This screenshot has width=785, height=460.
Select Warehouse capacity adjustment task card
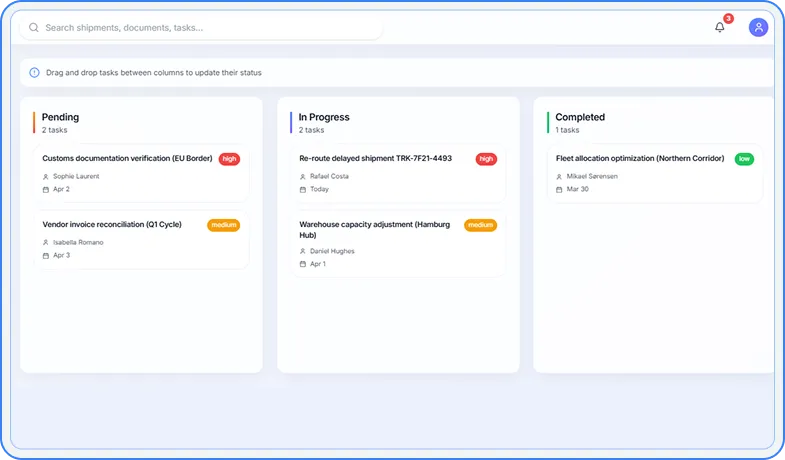coord(375,230)
